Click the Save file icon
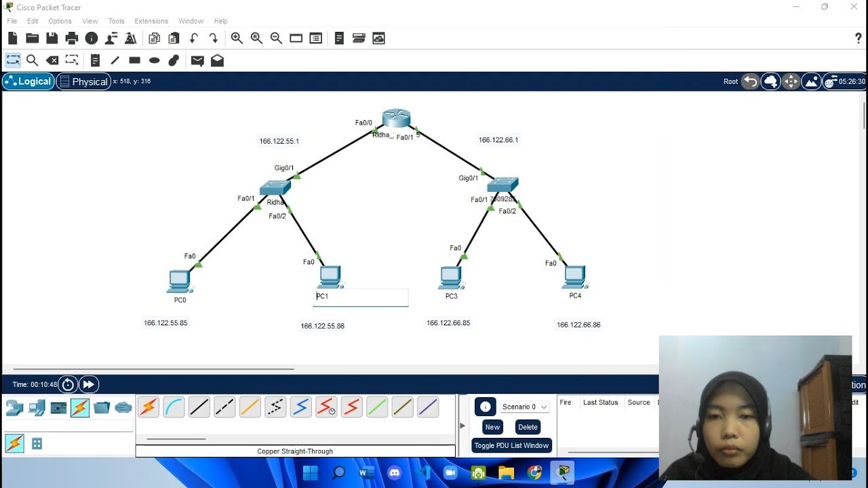Viewport: 868px width, 488px height. pyautogui.click(x=52, y=39)
